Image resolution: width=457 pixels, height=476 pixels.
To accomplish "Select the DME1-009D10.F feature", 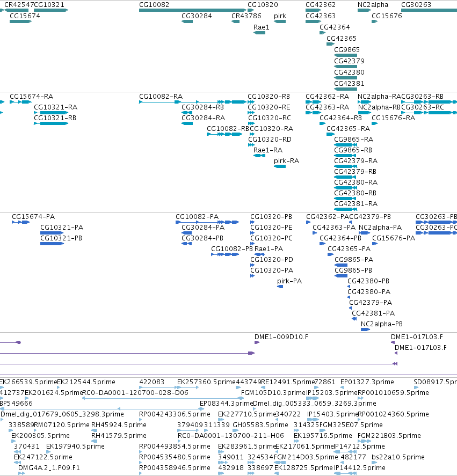I will [257, 342].
